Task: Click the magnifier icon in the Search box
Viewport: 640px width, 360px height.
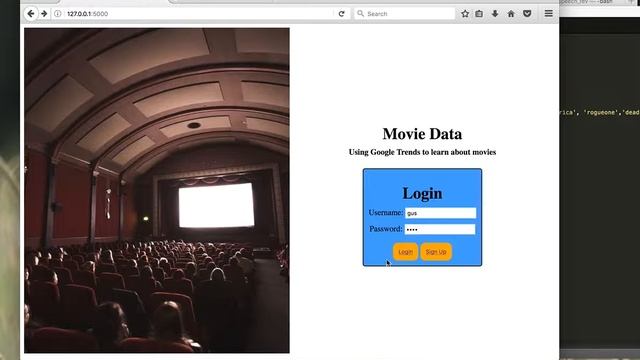Action: coord(360,14)
